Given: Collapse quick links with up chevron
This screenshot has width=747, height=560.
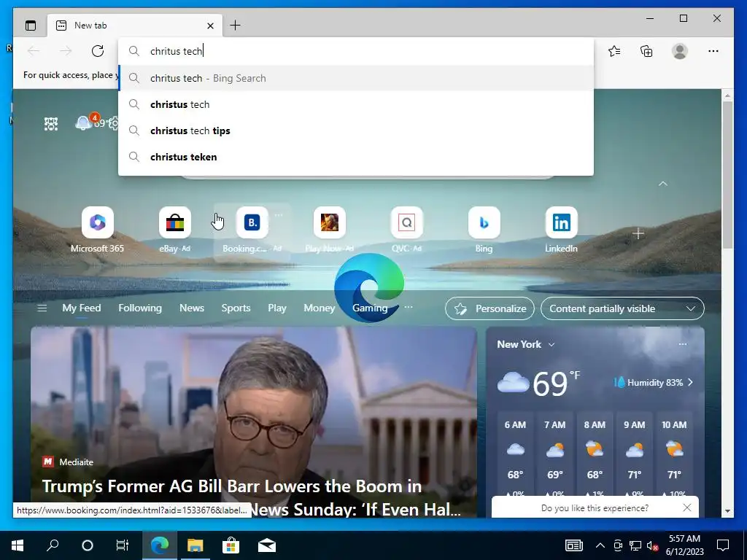Looking at the screenshot, I should (x=662, y=184).
